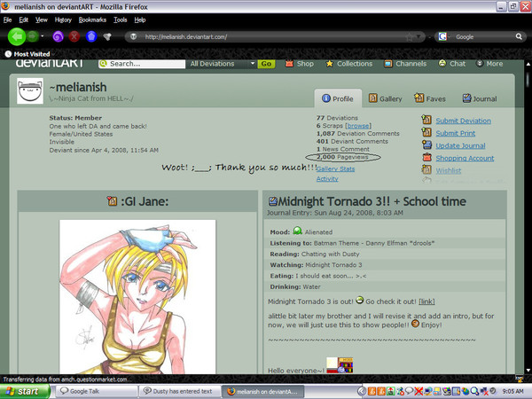Switch to the Profile tab

click(338, 98)
